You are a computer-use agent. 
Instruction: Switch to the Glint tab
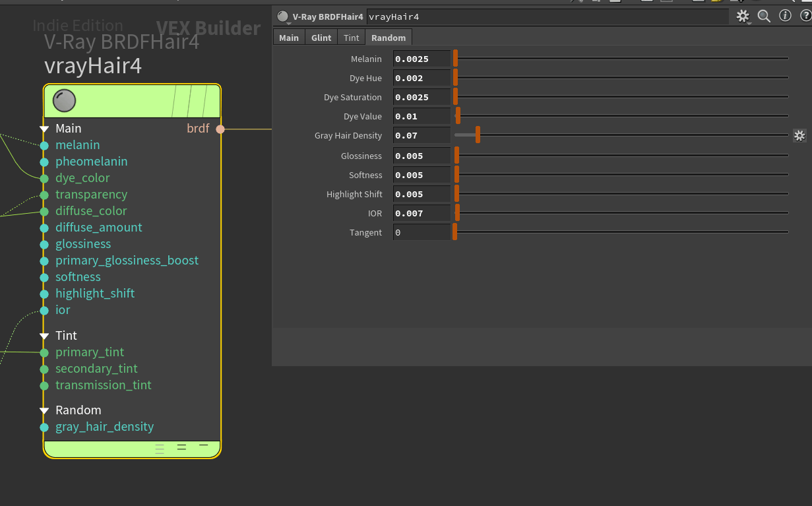tap(321, 38)
